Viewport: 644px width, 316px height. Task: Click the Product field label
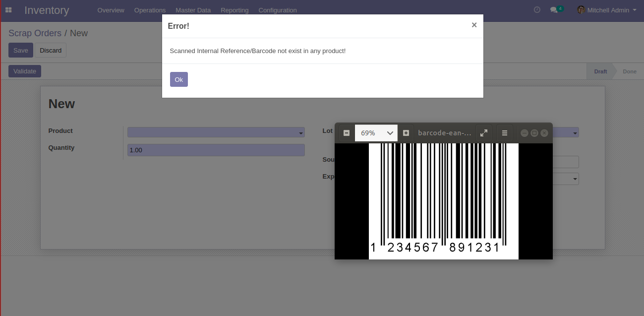click(x=60, y=131)
